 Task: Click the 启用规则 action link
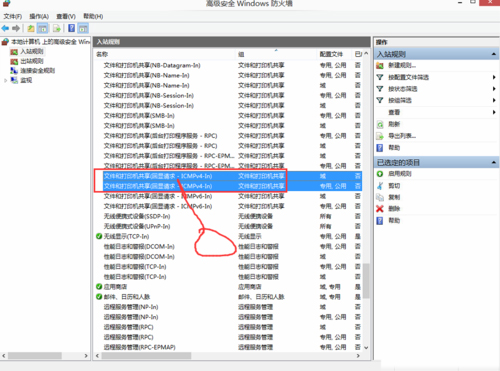400,174
